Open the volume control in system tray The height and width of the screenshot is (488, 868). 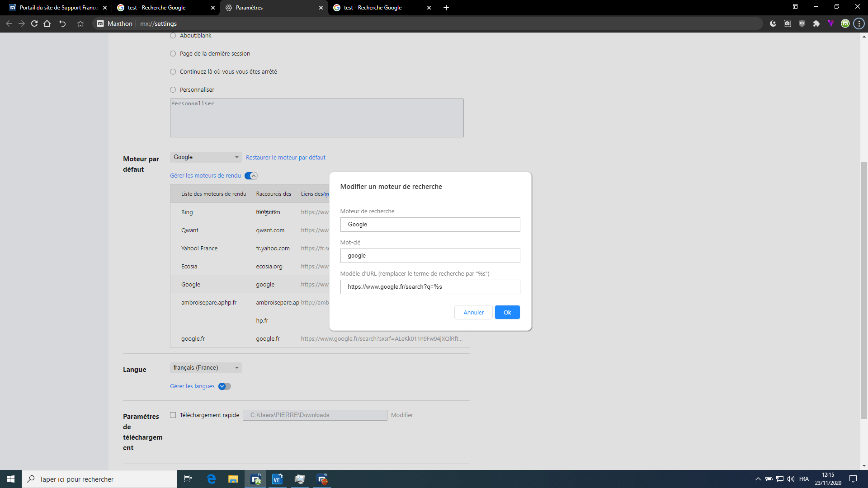[x=791, y=479]
